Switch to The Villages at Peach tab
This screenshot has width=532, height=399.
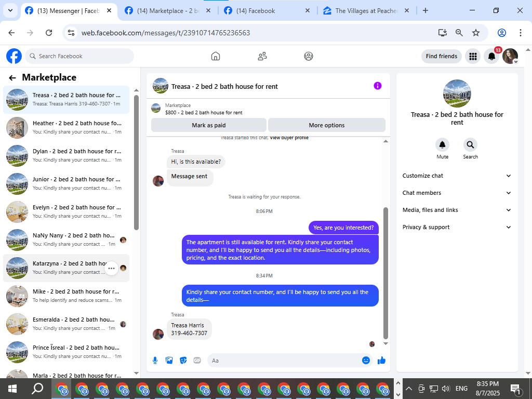(x=366, y=11)
